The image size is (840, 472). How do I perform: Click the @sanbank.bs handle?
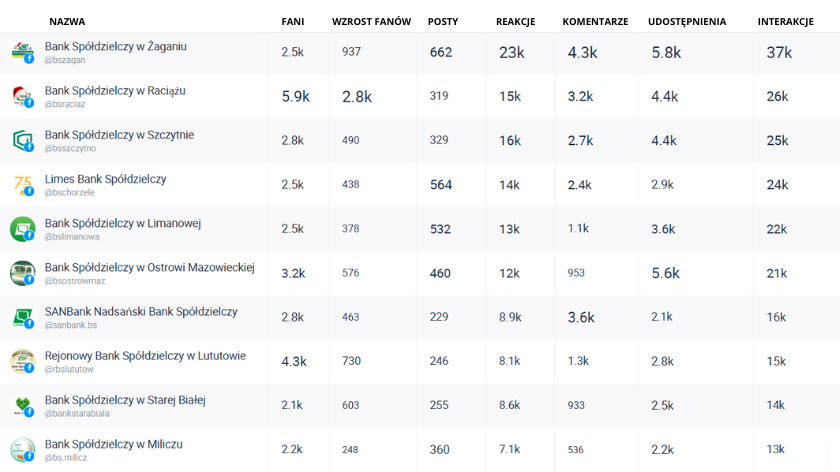[x=71, y=325]
